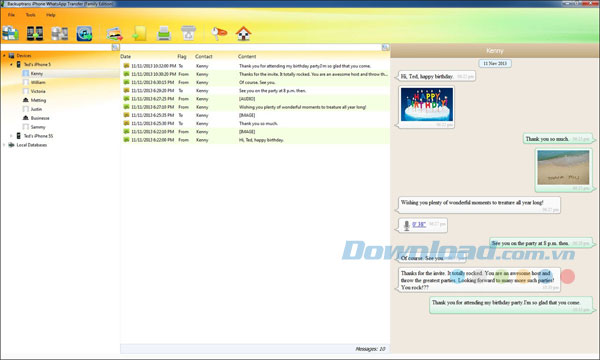Click the microphone audio message icon
The image size is (600, 360).
(x=406, y=225)
